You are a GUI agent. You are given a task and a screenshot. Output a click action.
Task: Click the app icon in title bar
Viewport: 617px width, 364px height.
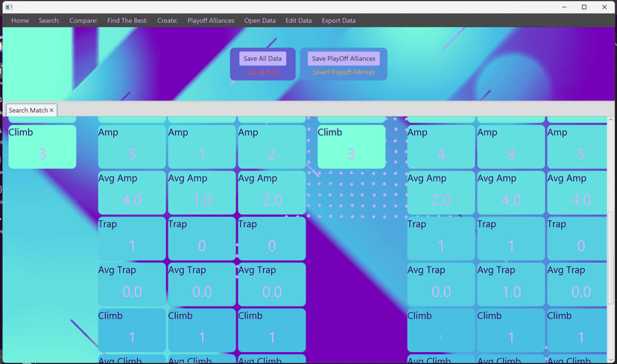click(x=9, y=7)
